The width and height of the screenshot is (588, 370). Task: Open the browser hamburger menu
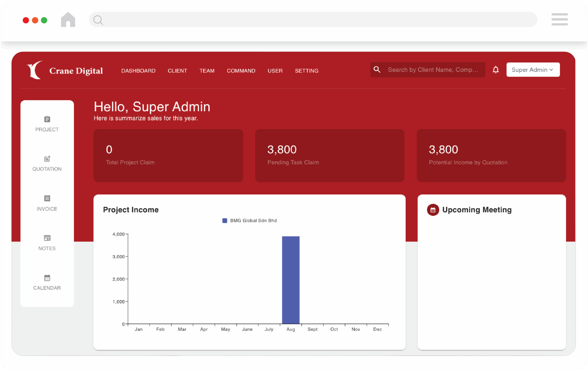560,19
